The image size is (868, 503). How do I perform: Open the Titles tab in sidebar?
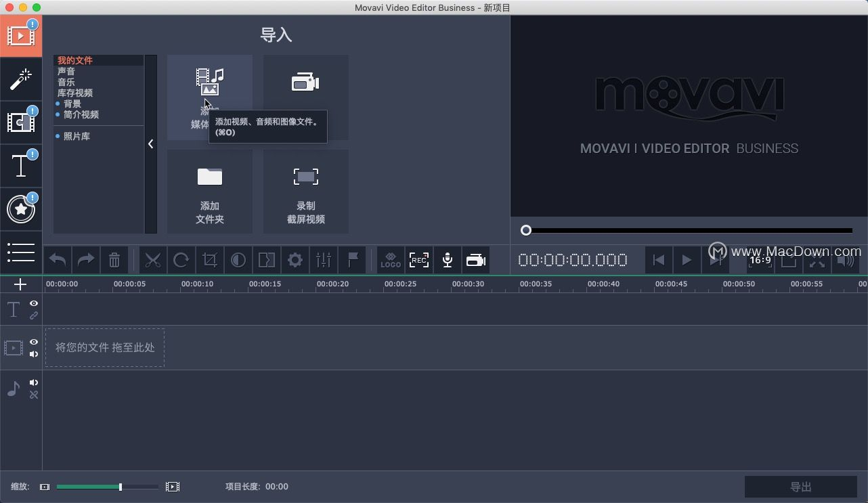point(21,166)
